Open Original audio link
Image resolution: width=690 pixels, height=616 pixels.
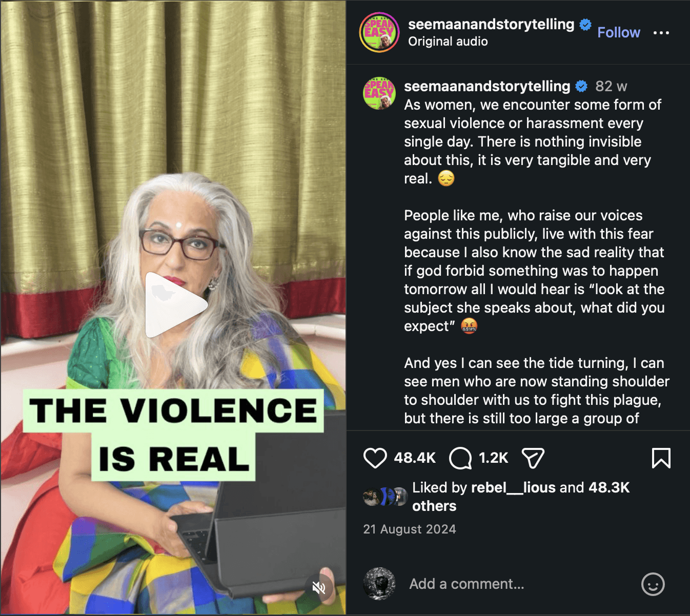pyautogui.click(x=448, y=42)
